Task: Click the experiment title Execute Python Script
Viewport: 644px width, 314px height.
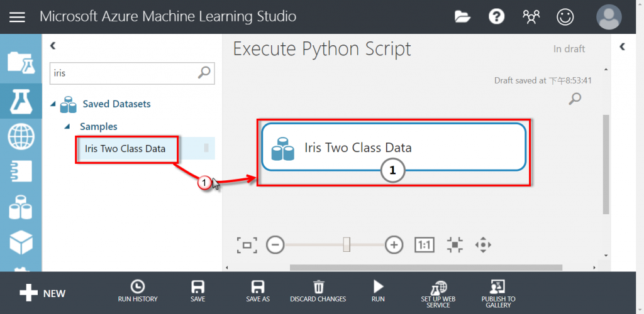Action: pos(322,49)
